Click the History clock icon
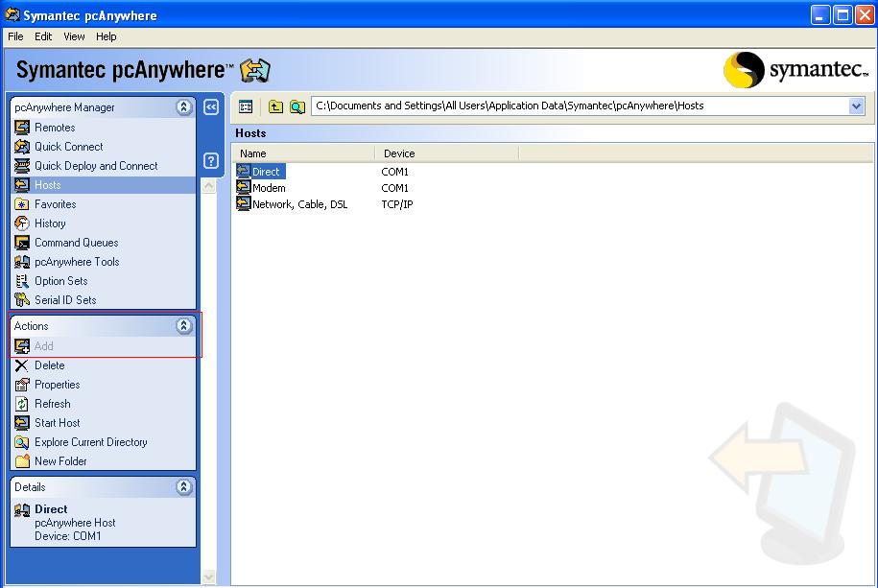 22,223
